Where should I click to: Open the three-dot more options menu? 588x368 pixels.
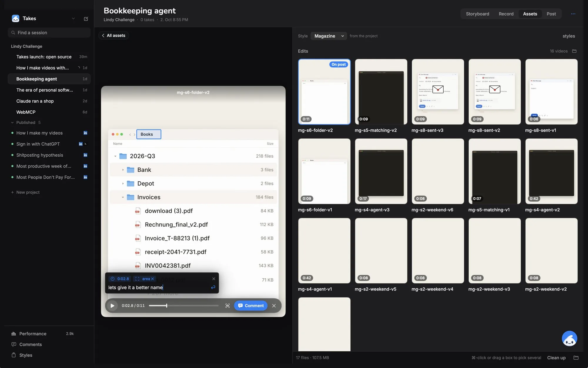573,14
